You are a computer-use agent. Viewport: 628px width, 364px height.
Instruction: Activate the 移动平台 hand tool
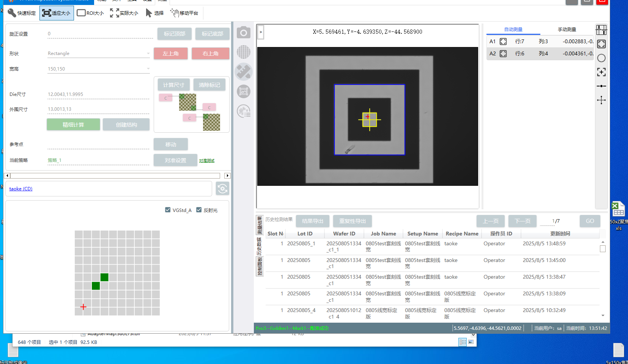[184, 13]
